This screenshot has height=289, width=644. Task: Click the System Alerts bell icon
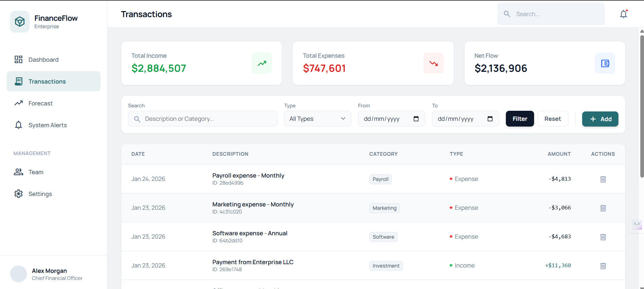point(18,125)
